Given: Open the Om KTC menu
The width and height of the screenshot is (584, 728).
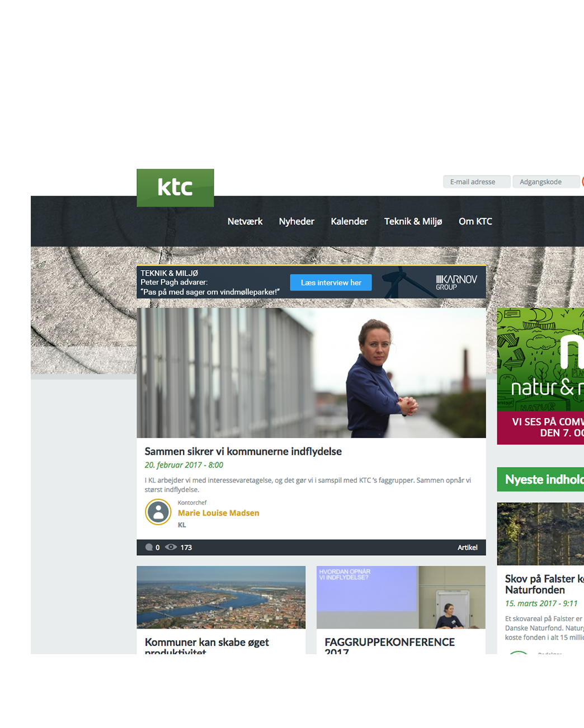Looking at the screenshot, I should tap(475, 221).
